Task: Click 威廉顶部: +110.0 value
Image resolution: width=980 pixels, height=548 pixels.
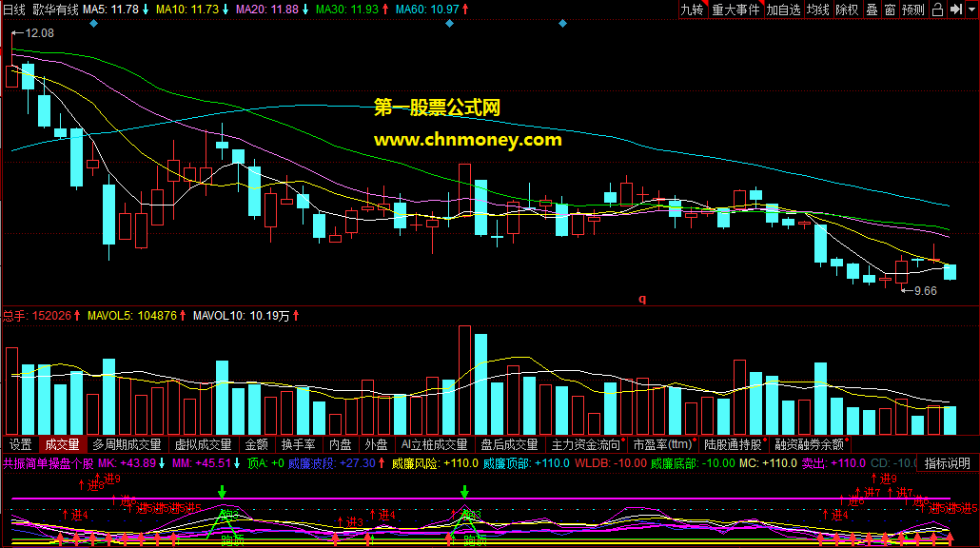Action: pyautogui.click(x=526, y=463)
